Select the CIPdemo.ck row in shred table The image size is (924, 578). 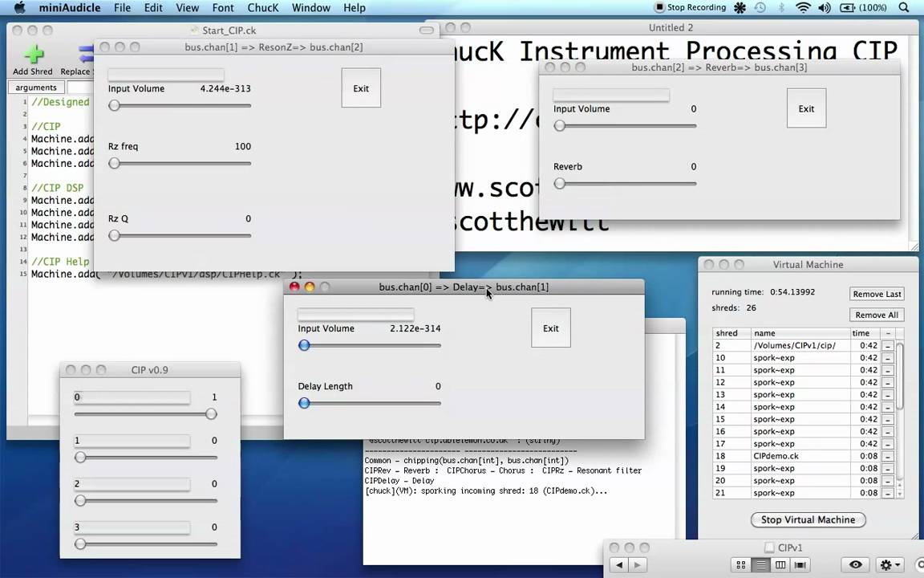click(x=804, y=456)
